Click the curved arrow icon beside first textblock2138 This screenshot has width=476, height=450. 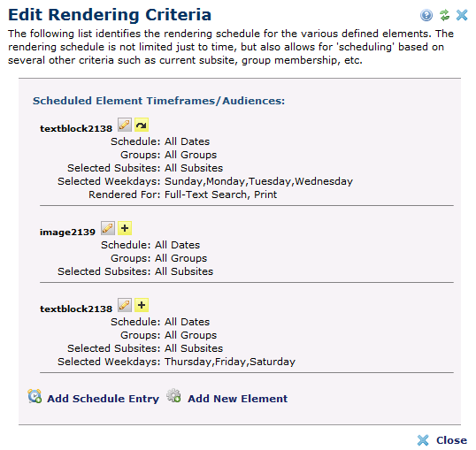point(142,125)
